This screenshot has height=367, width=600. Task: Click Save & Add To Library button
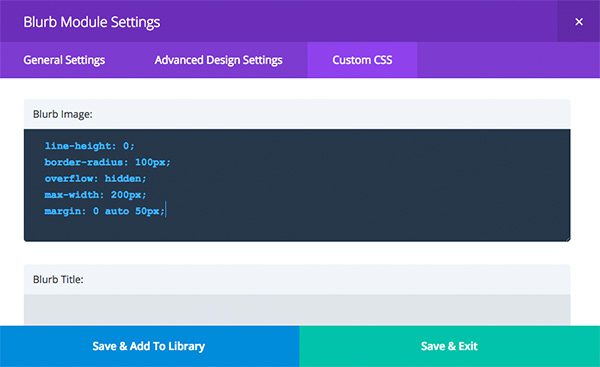[x=149, y=346]
